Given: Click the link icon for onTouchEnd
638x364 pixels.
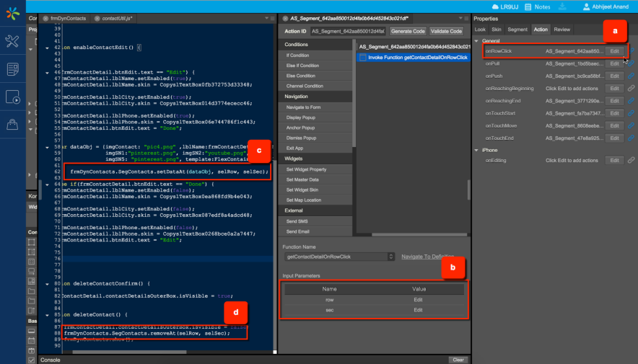Looking at the screenshot, I should [x=631, y=138].
